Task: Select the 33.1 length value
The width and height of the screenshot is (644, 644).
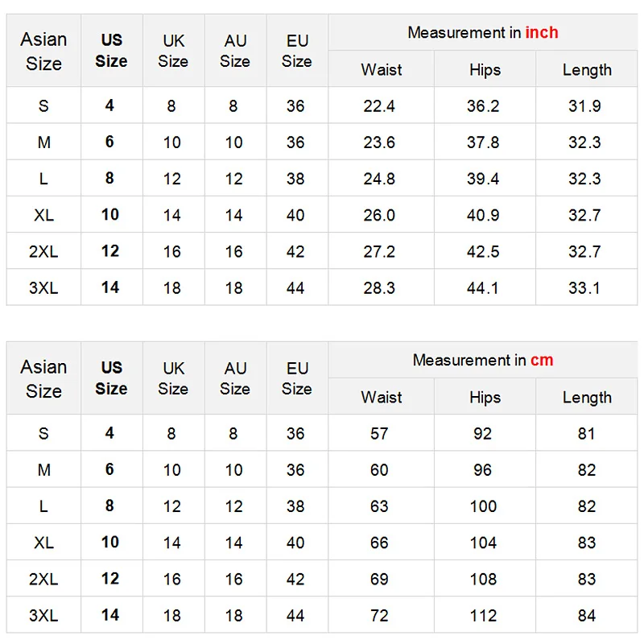Action: (x=584, y=288)
